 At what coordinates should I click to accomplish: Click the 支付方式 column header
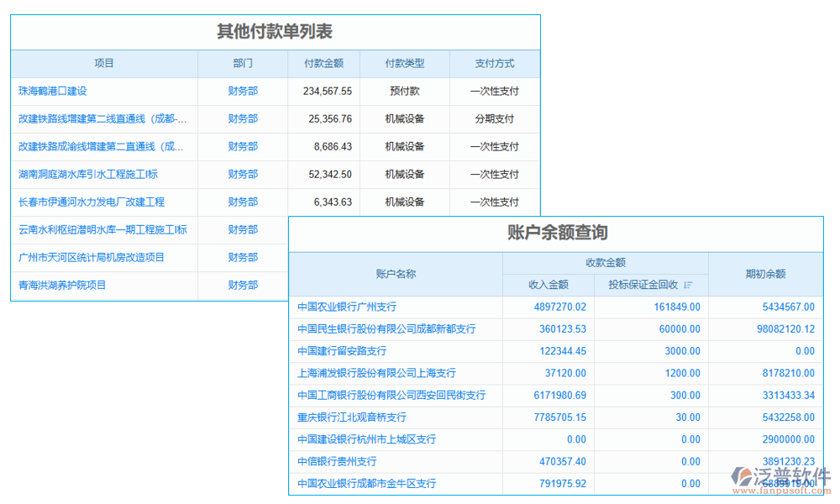(x=495, y=63)
